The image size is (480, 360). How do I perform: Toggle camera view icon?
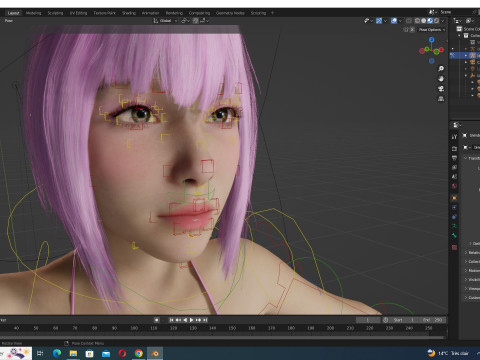tap(441, 89)
